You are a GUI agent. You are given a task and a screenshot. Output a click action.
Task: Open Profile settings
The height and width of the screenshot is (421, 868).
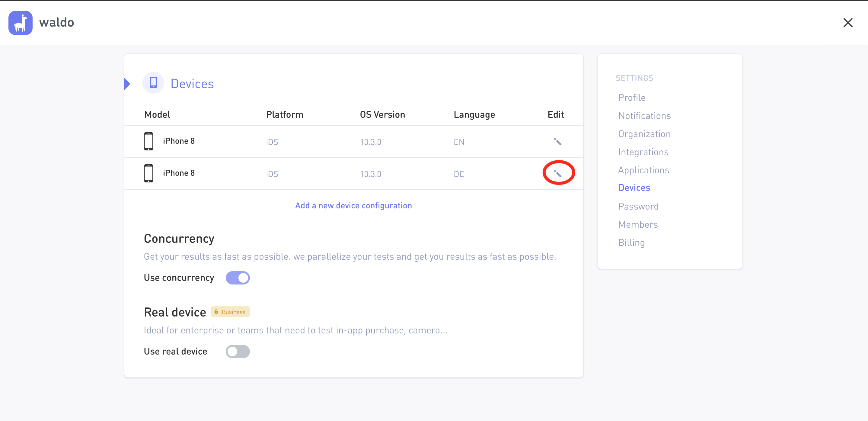pyautogui.click(x=632, y=98)
